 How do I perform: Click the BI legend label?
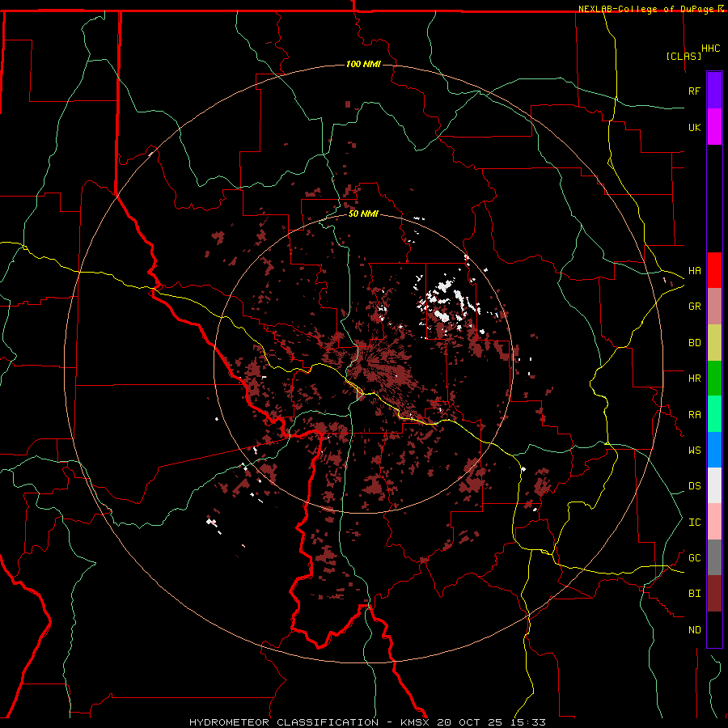click(694, 594)
